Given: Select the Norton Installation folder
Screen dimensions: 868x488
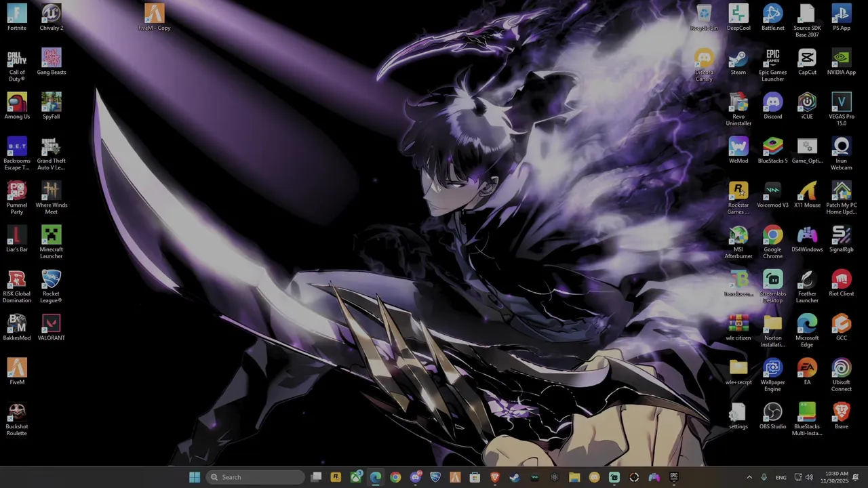Looking at the screenshot, I should (773, 331).
